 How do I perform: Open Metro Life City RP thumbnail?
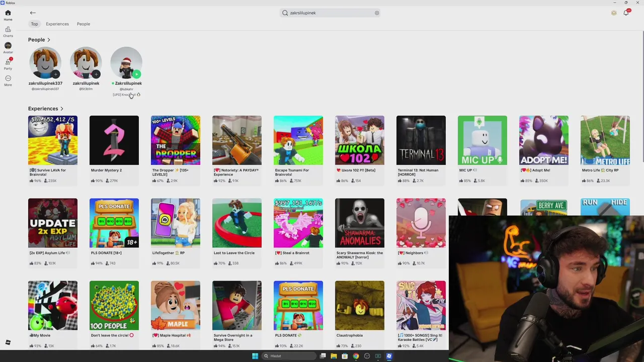tap(605, 140)
